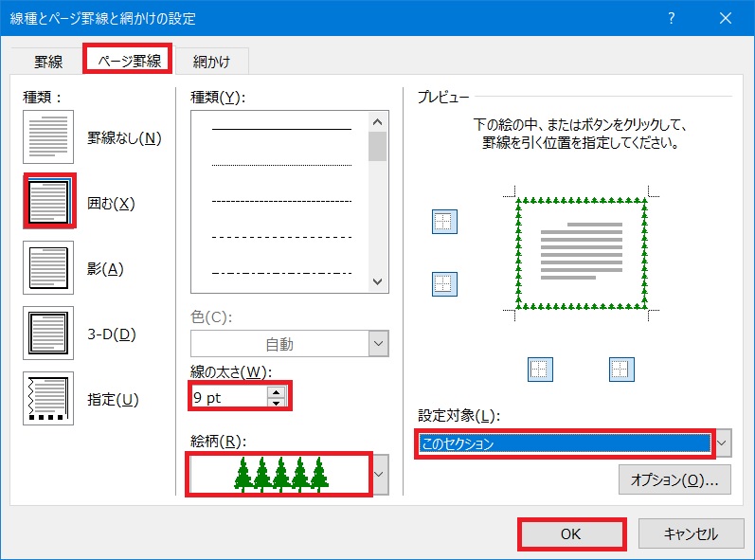Open the 色 color dropdown
Viewport: 755px width, 560px height.
coord(379,344)
